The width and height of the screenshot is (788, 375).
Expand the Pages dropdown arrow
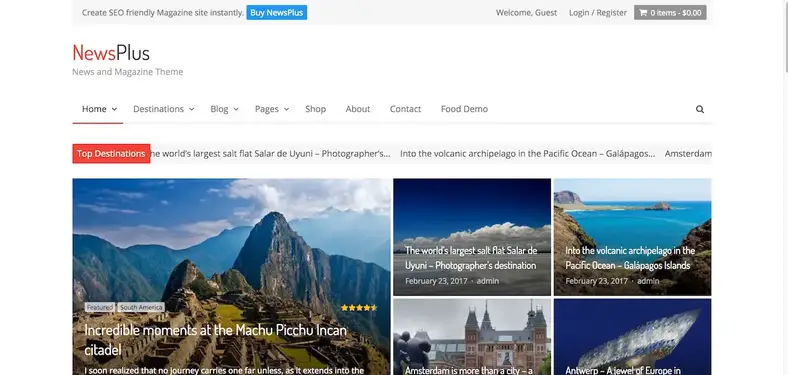[286, 109]
